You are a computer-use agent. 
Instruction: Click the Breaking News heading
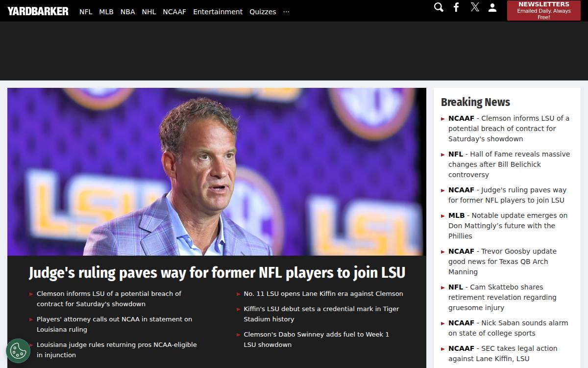(x=475, y=102)
